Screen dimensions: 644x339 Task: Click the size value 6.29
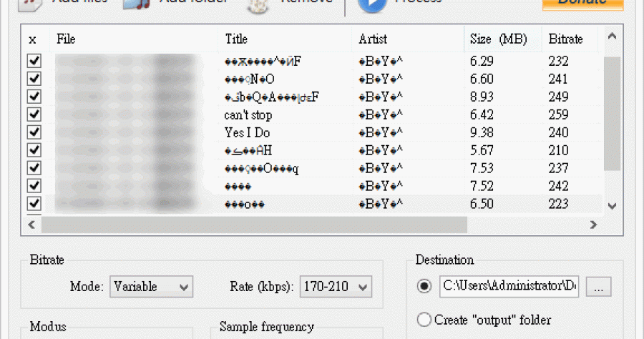pos(482,62)
